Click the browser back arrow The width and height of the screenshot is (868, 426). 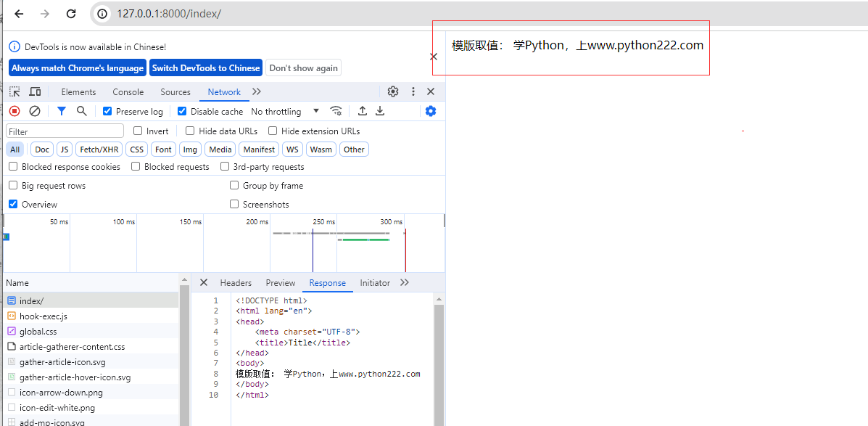20,14
